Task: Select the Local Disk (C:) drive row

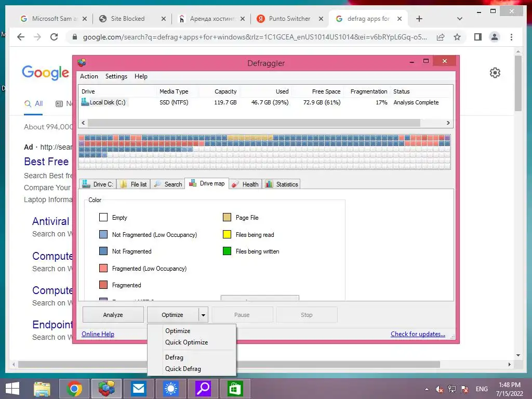Action: tap(265, 102)
